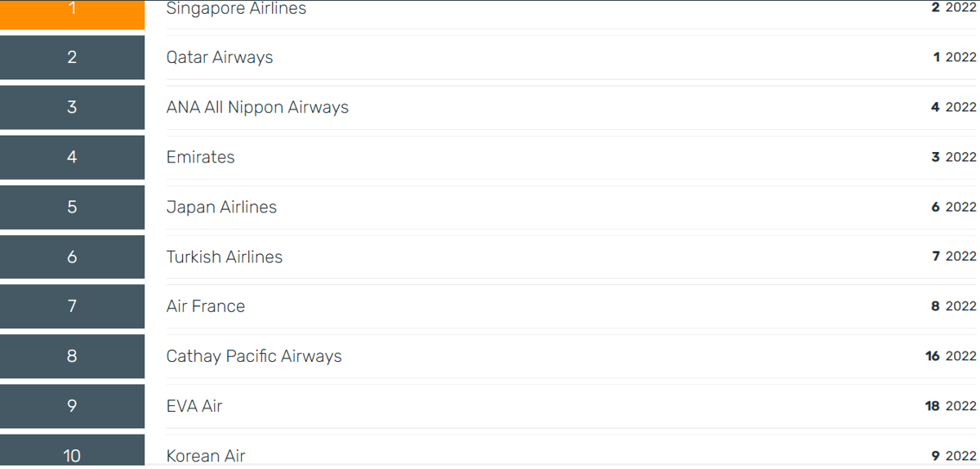Click the Emirates airline name
Image resolution: width=980 pixels, height=469 pixels.
pos(200,157)
